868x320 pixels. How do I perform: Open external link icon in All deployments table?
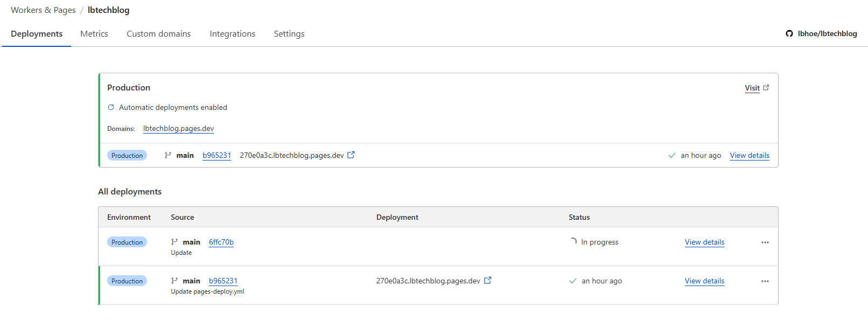488,281
